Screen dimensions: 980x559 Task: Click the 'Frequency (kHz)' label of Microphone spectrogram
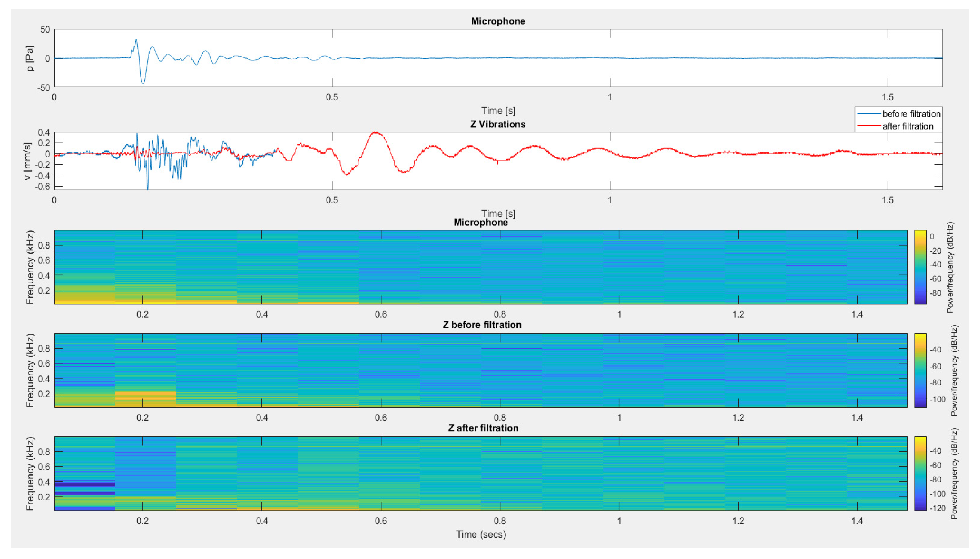point(30,267)
